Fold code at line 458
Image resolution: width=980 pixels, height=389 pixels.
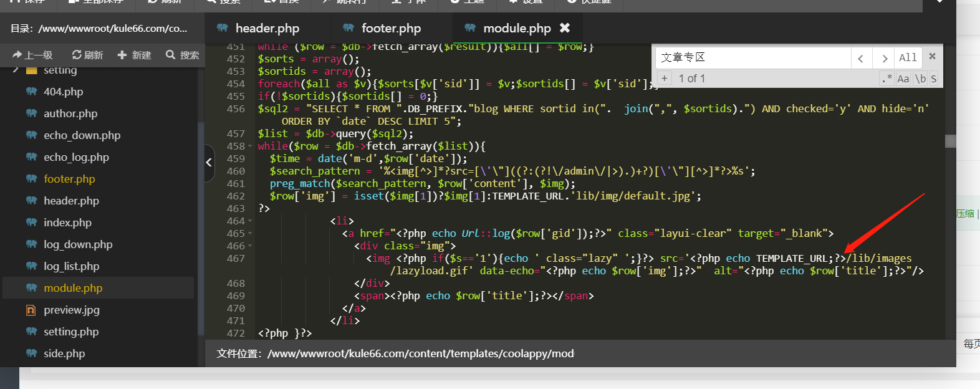(250, 146)
